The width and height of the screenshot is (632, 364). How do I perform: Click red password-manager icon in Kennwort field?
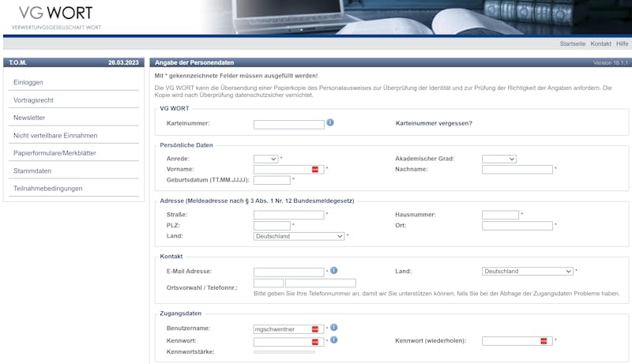pos(315,342)
